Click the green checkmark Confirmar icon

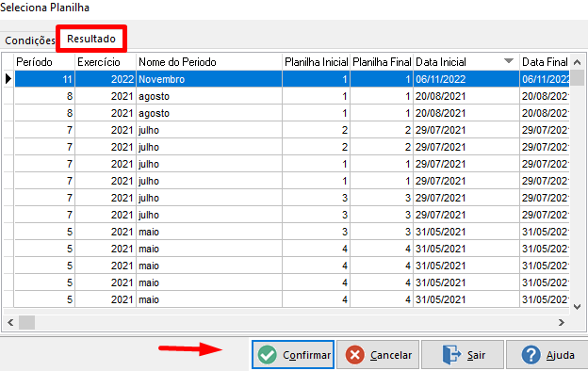tap(268, 354)
